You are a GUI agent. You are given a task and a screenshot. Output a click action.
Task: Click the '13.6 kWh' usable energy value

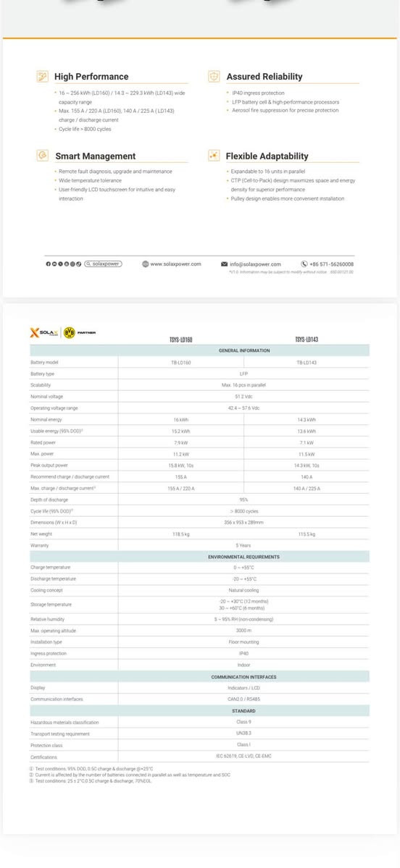pos(307,431)
